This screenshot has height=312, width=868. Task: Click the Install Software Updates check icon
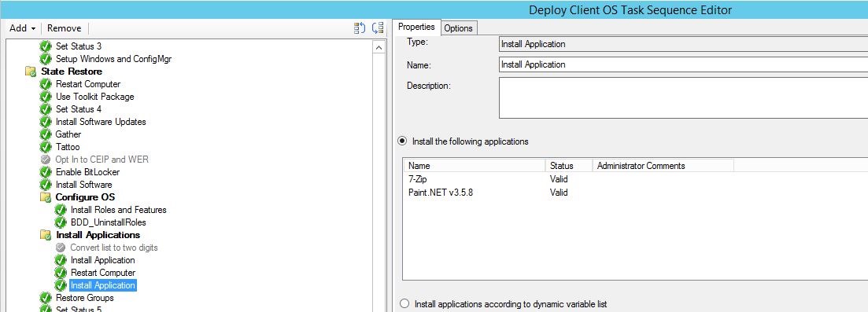pyautogui.click(x=46, y=122)
